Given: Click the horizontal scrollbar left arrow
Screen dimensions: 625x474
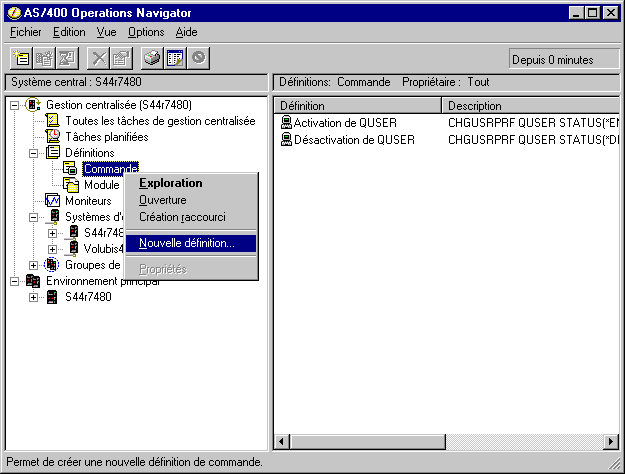Looking at the screenshot, I should coord(281,442).
